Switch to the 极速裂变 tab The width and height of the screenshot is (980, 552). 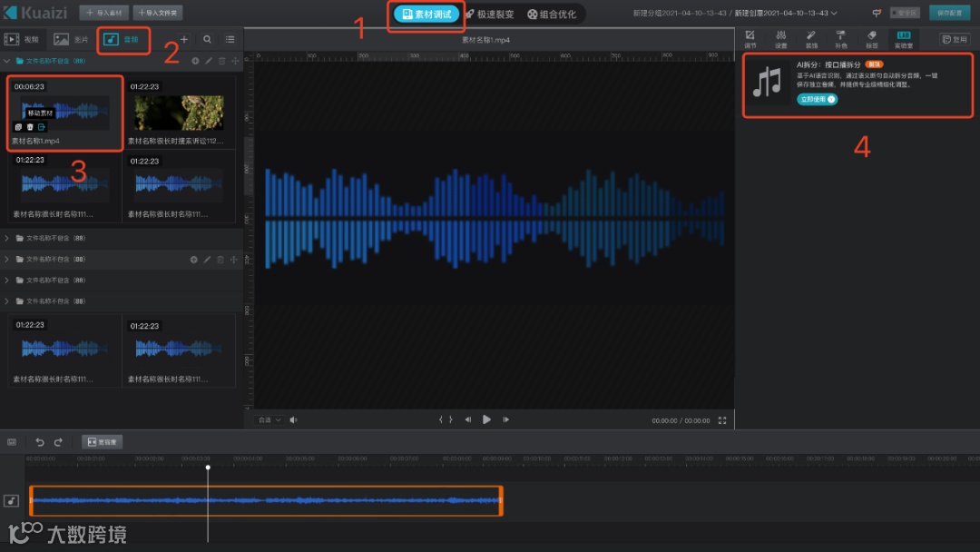coord(489,15)
